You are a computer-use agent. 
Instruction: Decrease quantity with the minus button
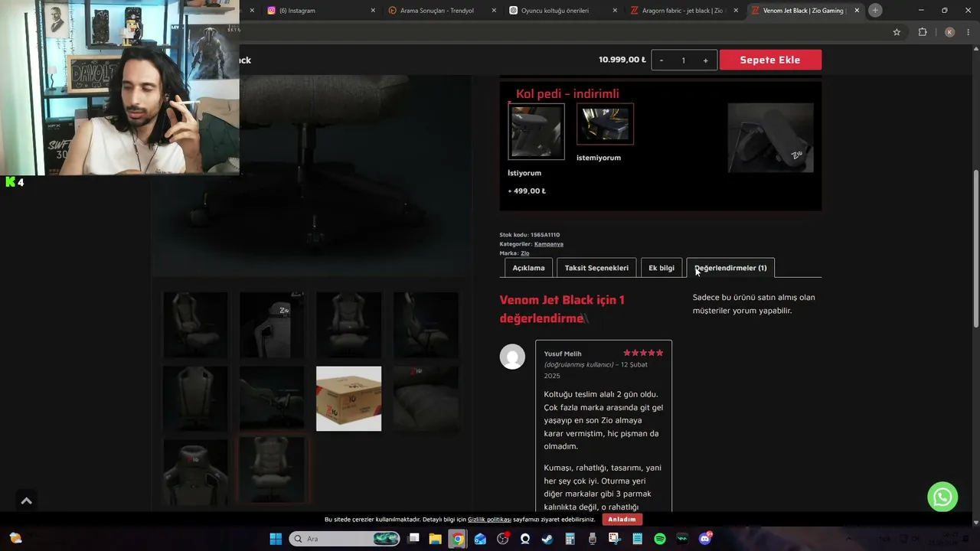point(661,60)
